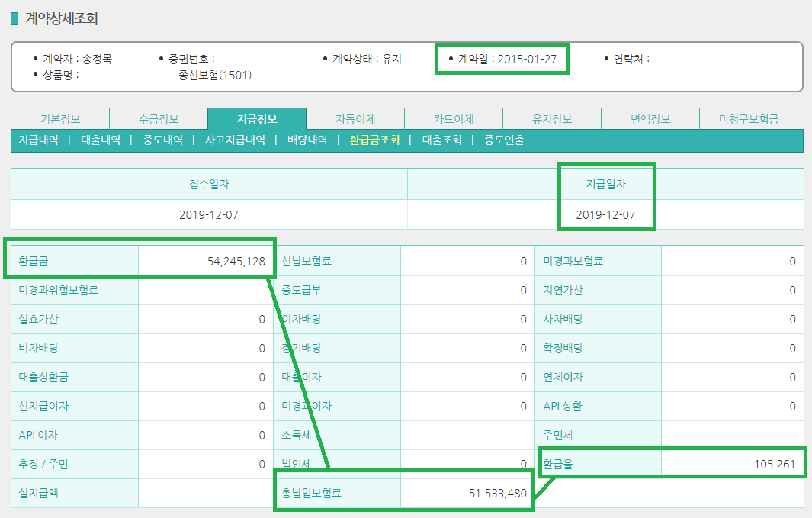
Task: Click the 사차배당 label
Action: (563, 319)
